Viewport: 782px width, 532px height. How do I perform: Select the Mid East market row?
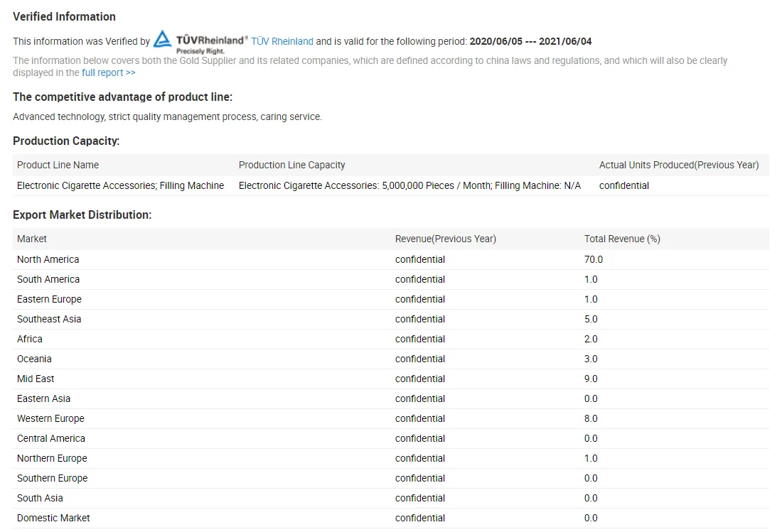click(x=36, y=379)
